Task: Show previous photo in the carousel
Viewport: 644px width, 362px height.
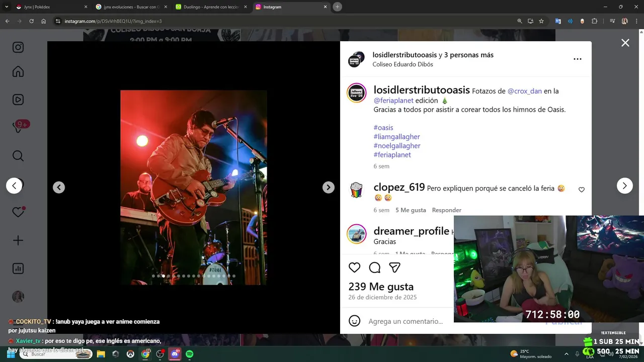Action: click(59, 187)
